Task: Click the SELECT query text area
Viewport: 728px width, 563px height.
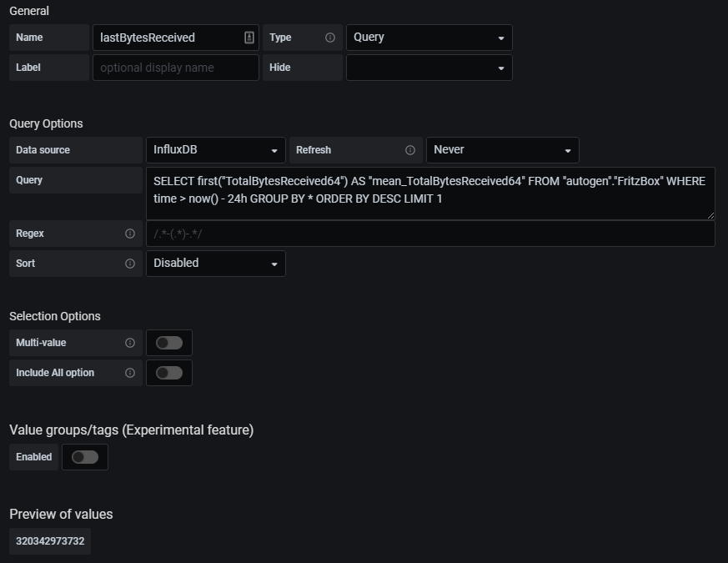Action: pyautogui.click(x=430, y=194)
